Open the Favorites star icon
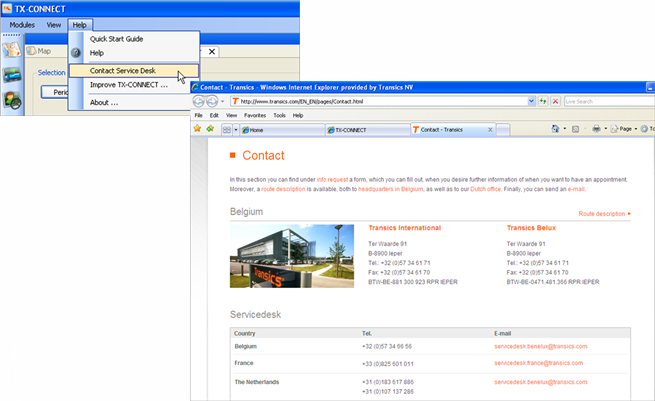 pyautogui.click(x=197, y=130)
